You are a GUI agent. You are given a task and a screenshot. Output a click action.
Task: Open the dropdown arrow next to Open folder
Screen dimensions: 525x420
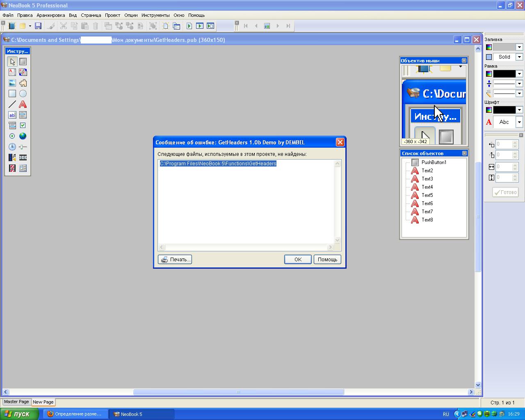[30, 26]
